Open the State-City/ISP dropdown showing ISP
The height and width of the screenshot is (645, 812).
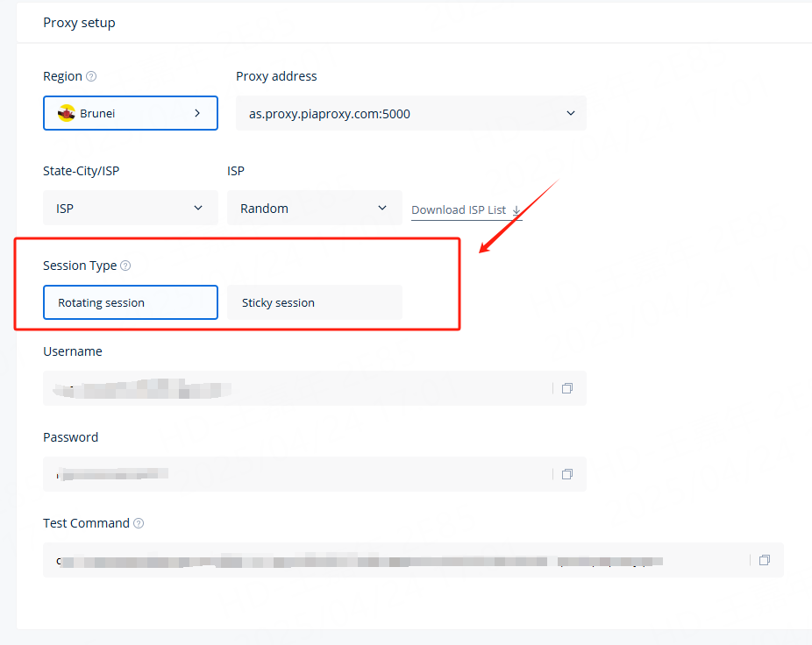click(130, 208)
